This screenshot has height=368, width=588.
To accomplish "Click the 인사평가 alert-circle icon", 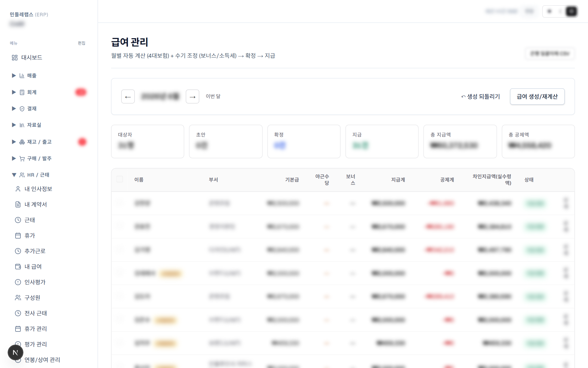I will click(18, 282).
